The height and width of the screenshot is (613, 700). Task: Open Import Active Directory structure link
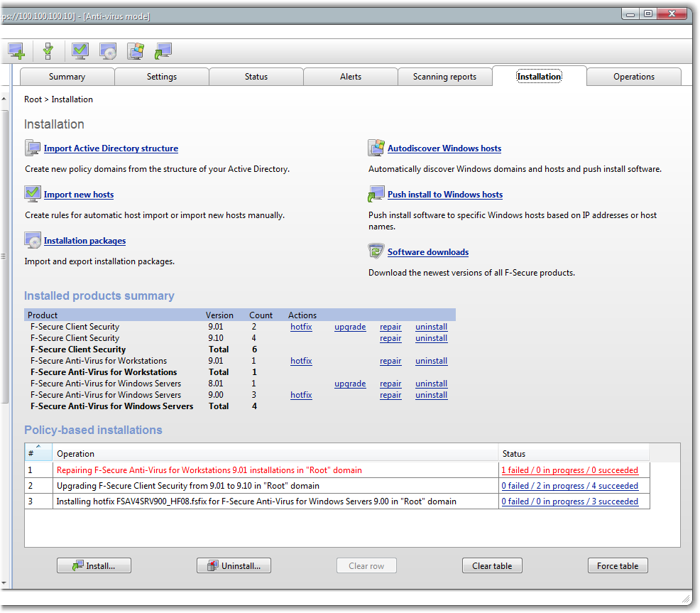tap(111, 148)
